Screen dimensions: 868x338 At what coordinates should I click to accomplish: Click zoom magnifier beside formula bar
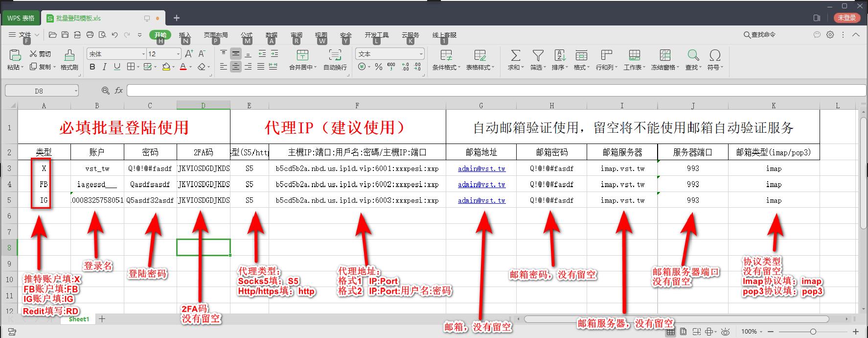(105, 91)
